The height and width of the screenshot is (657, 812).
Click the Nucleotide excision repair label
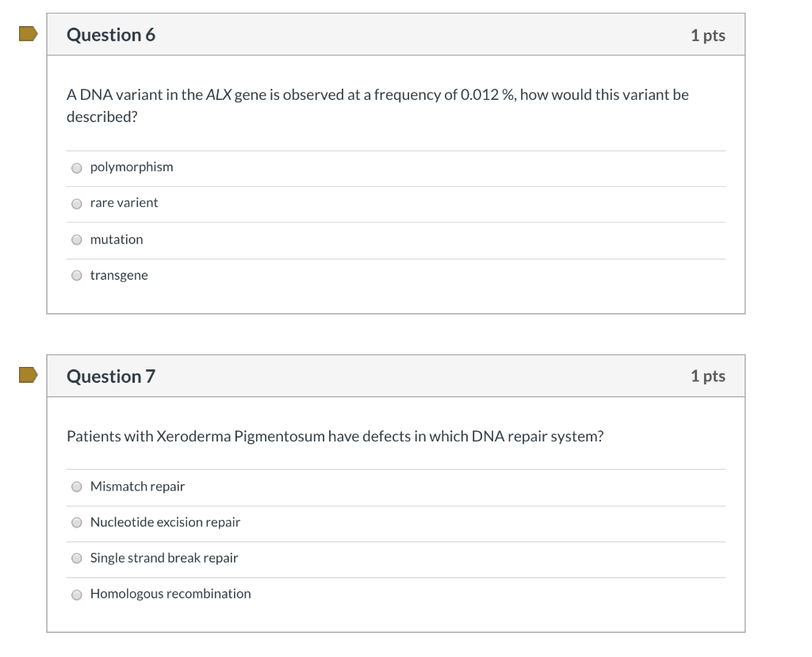tap(165, 521)
